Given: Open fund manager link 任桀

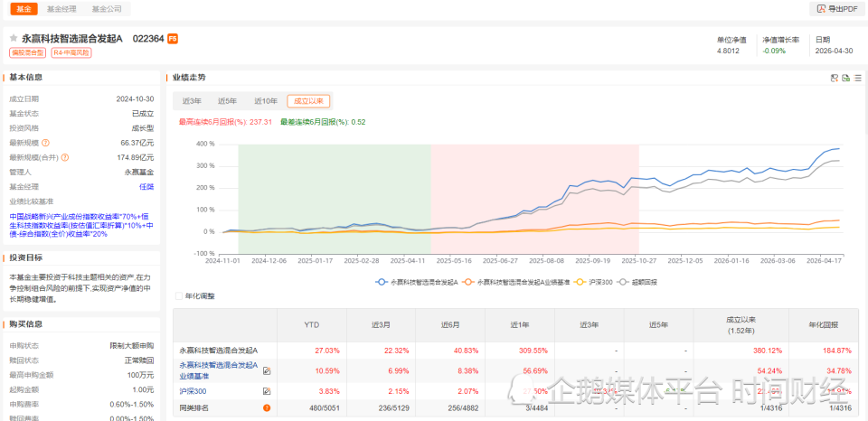Looking at the screenshot, I should [146, 186].
